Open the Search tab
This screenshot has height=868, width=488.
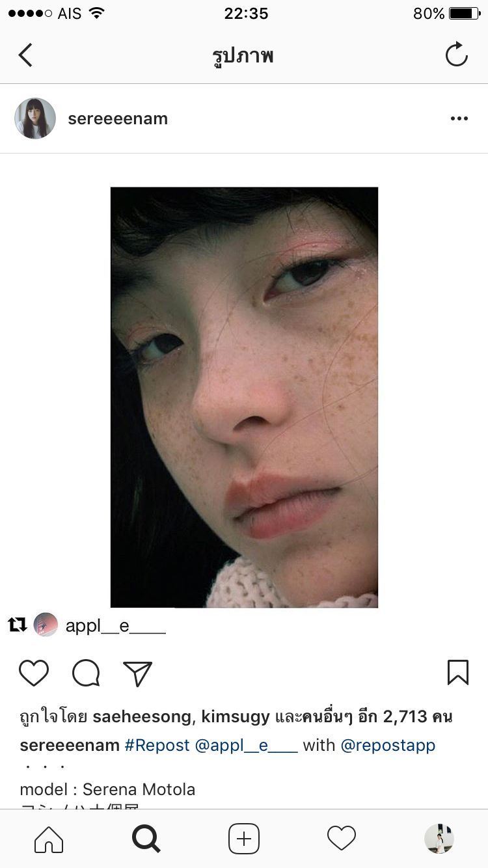(x=146, y=839)
